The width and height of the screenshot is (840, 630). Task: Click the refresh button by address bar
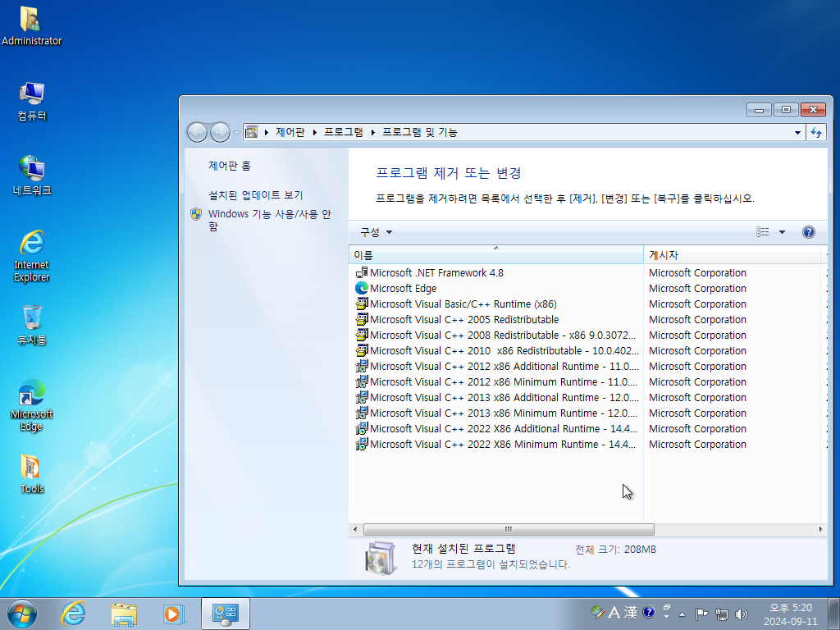click(x=816, y=132)
